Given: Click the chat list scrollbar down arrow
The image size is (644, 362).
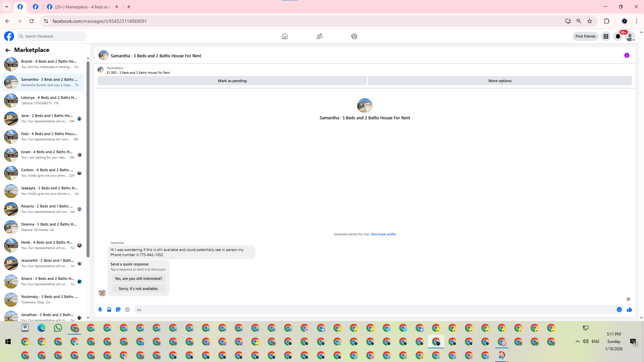Looking at the screenshot, I should 88,318.
